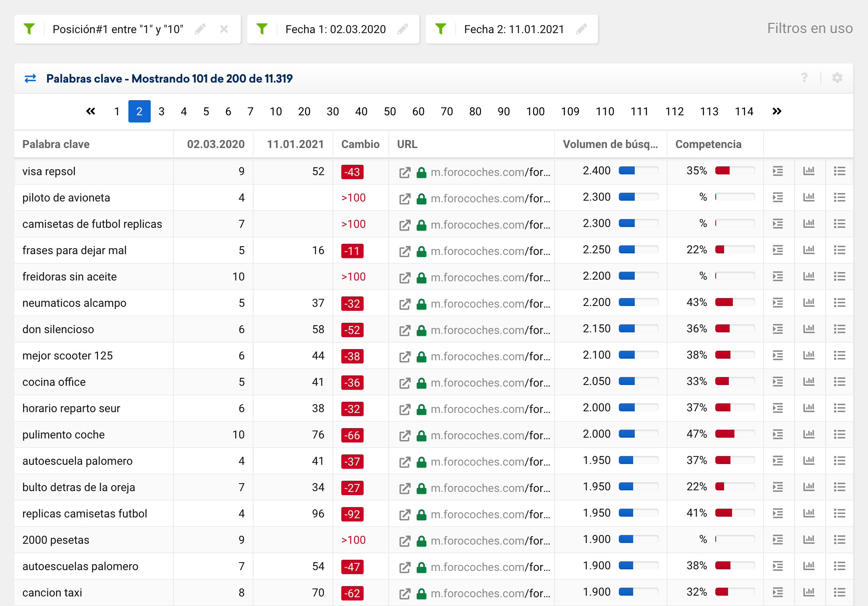The image size is (868, 606).
Task: Open external link for visa repsol URL
Action: [405, 172]
